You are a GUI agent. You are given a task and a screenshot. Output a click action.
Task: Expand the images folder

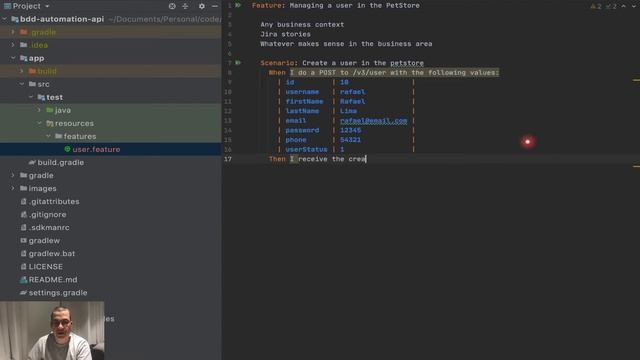pyautogui.click(x=13, y=189)
